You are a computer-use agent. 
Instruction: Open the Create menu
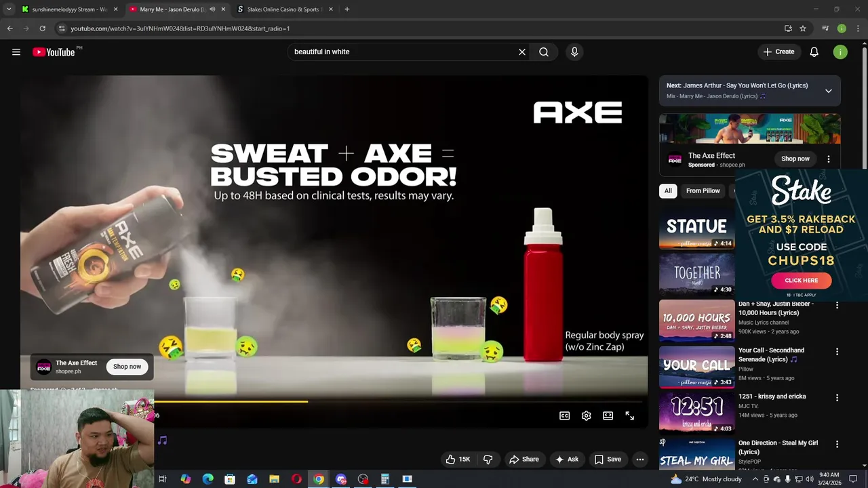point(778,52)
